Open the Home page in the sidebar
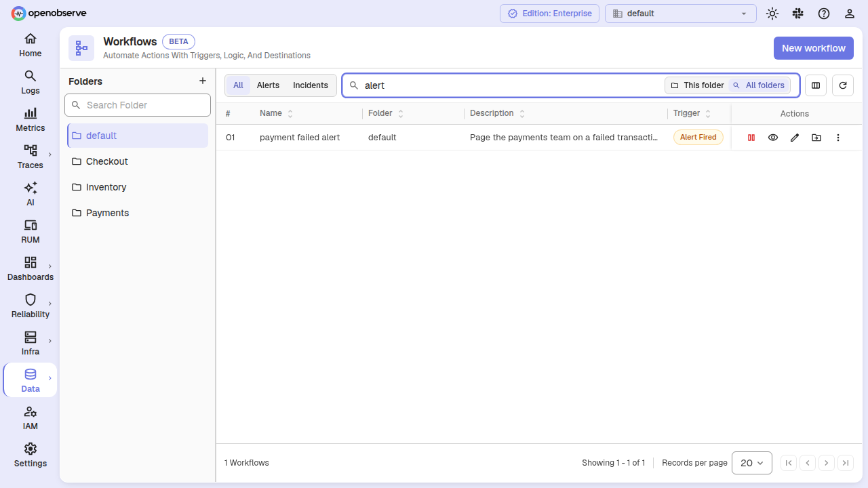Image resolution: width=868 pixels, height=488 pixels. pyautogui.click(x=30, y=45)
